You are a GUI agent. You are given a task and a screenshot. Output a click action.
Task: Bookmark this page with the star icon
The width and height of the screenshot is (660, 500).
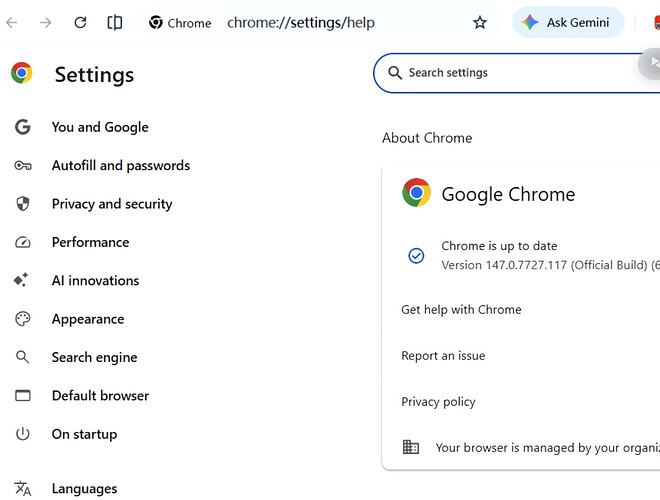[x=479, y=22]
